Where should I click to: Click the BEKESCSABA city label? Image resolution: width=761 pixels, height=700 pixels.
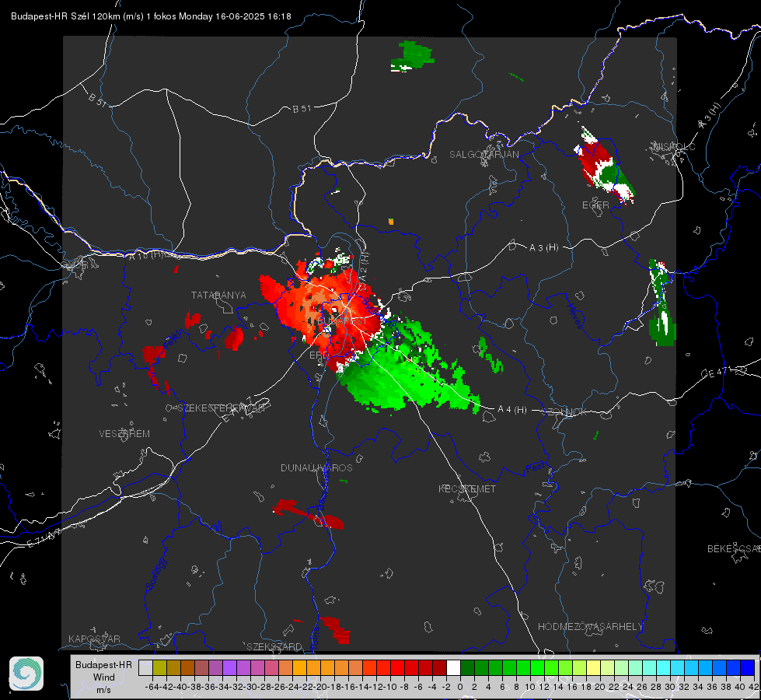[x=734, y=548]
